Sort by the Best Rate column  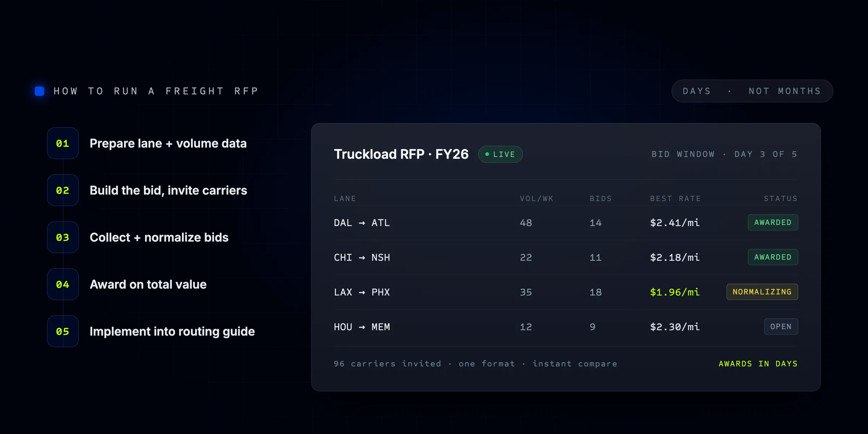point(675,199)
